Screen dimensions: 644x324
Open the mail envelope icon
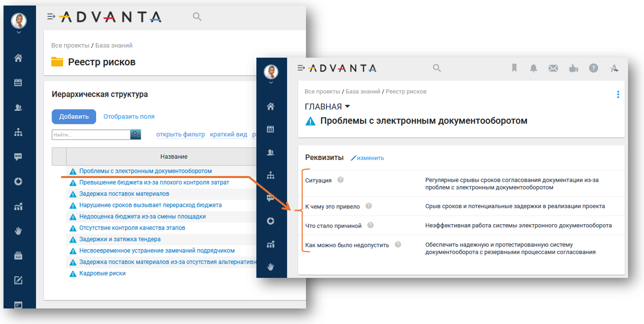click(553, 68)
